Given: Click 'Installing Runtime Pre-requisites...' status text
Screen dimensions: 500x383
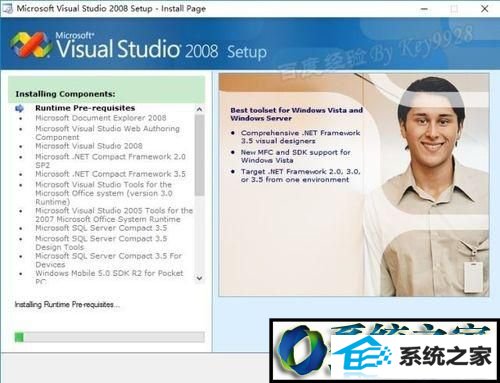Looking at the screenshot, I should [67, 304].
